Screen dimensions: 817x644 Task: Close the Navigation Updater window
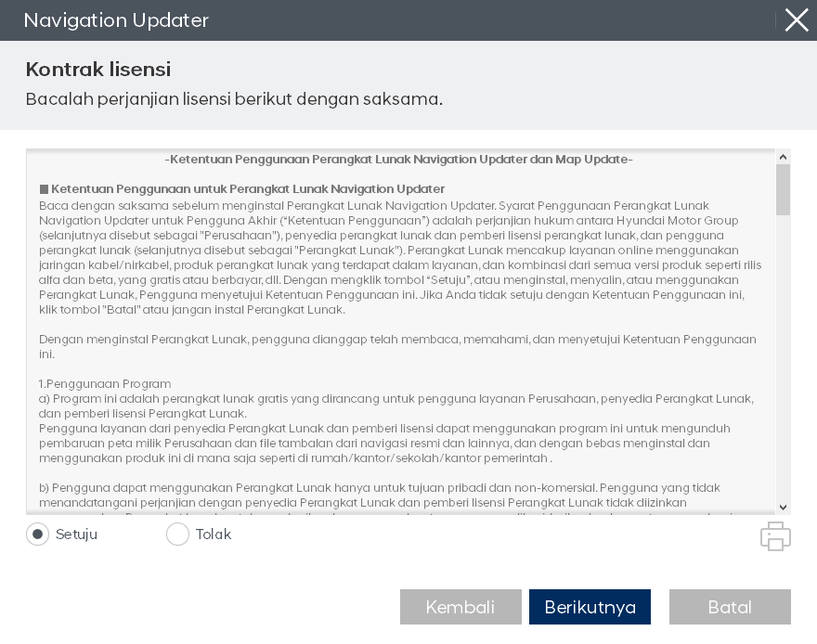pyautogui.click(x=796, y=20)
